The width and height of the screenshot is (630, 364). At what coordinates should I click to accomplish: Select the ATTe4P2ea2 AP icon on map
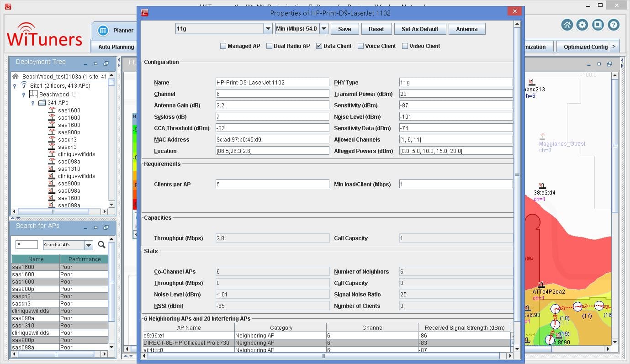coord(541,285)
